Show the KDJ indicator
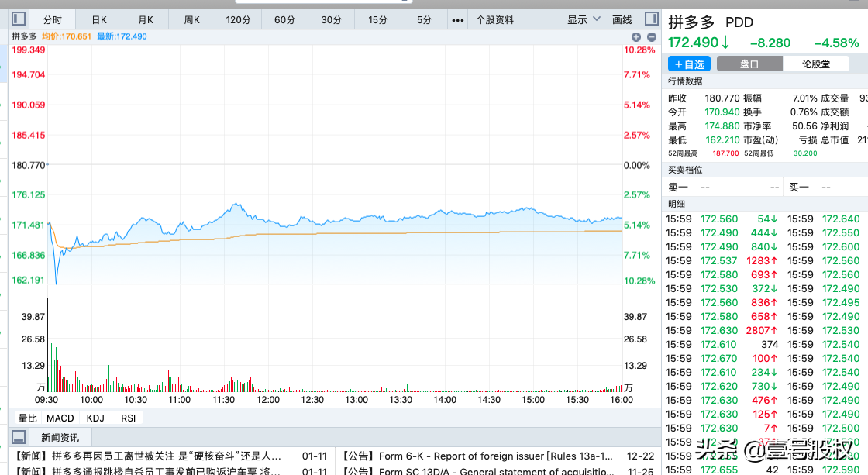The image size is (868, 475). (95, 418)
